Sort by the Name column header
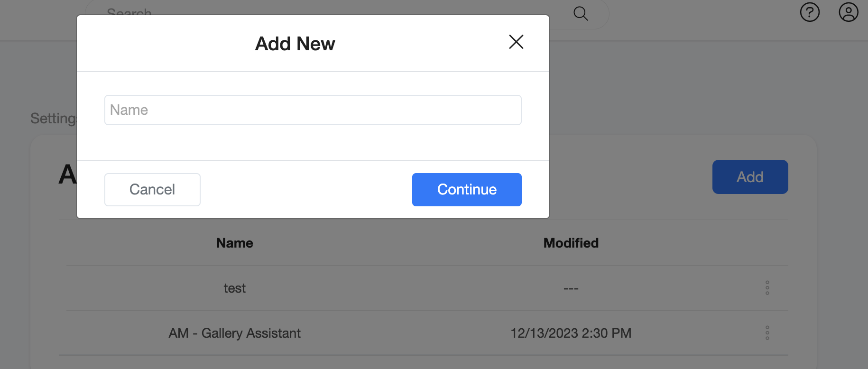Viewport: 868px width, 369px height. (235, 243)
